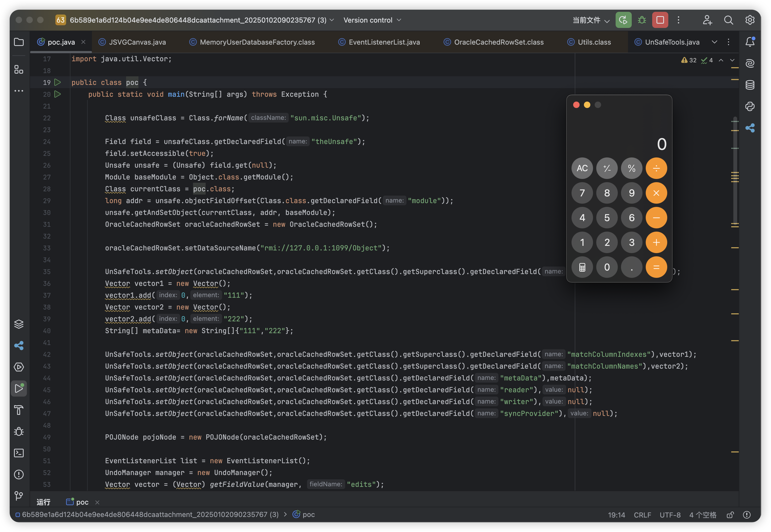Open the Terminal tool window

coord(19,453)
